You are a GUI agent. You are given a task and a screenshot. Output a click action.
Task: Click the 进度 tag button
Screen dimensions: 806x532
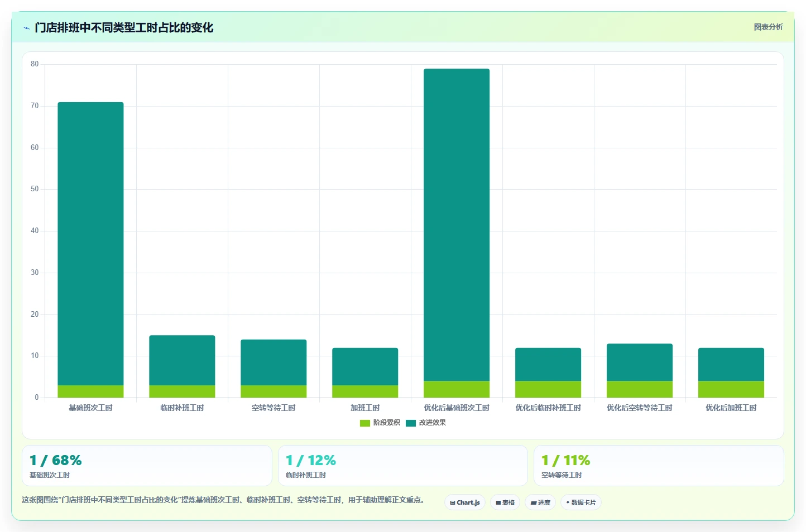[x=540, y=502]
